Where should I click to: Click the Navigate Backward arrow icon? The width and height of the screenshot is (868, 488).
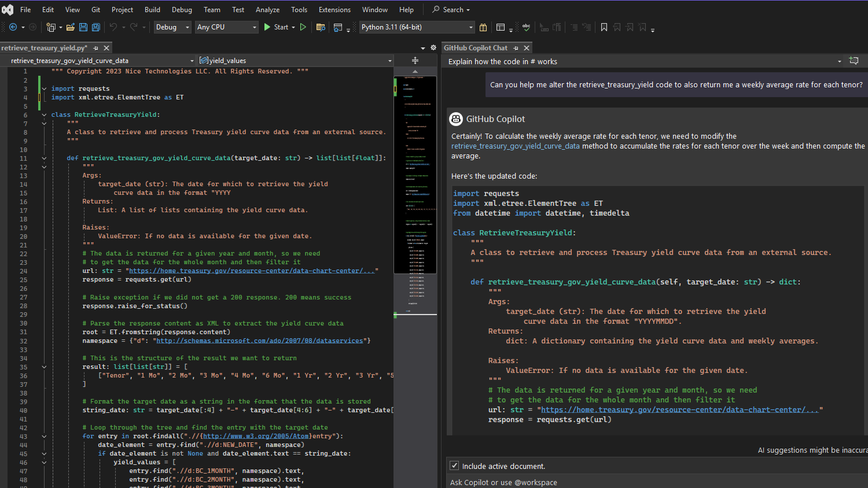coord(13,27)
